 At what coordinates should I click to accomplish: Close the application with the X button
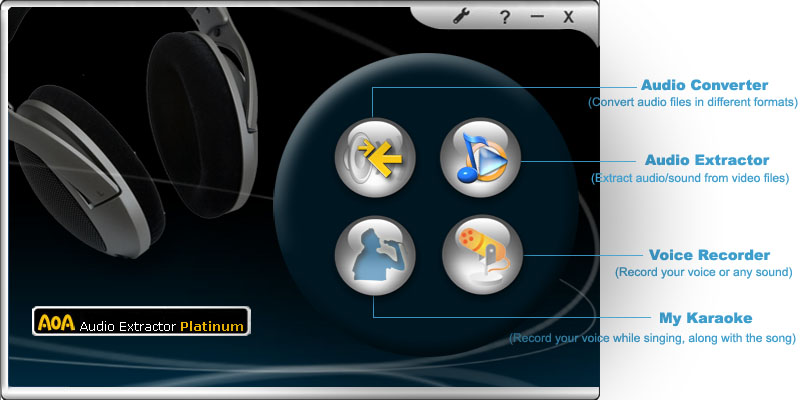pos(568,16)
